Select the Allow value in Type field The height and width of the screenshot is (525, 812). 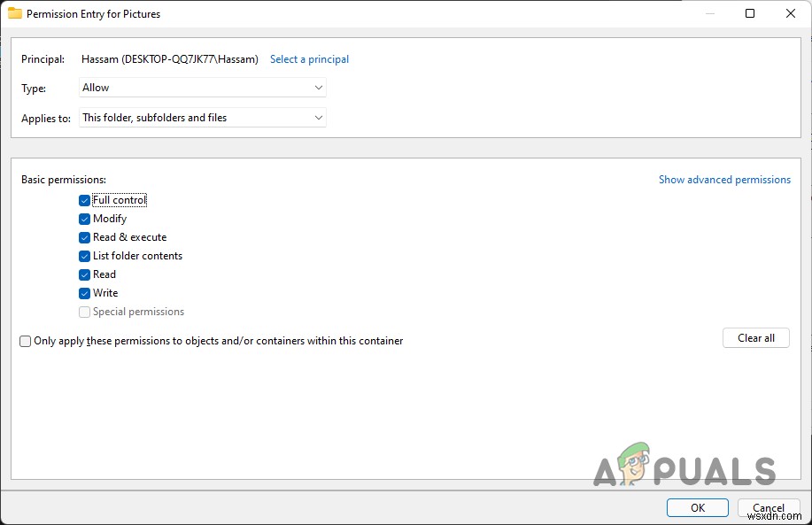coord(133,88)
